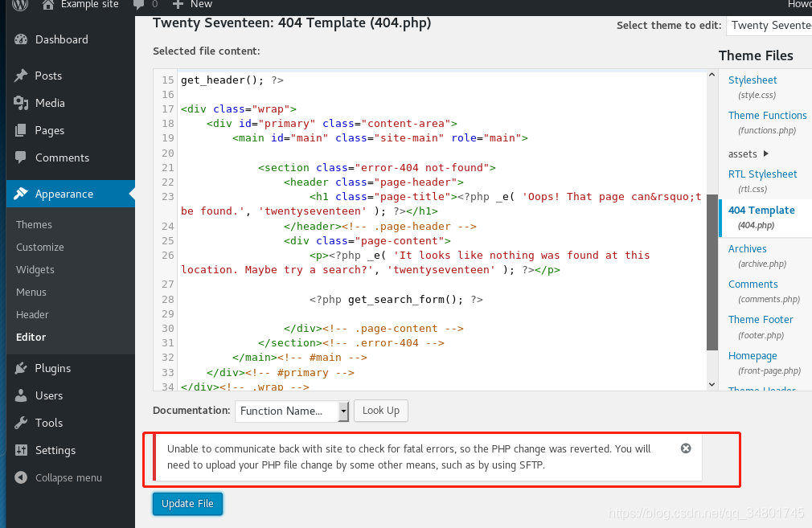The width and height of the screenshot is (812, 528).
Task: Click on code line 15 get_header
Action: pyautogui.click(x=232, y=80)
